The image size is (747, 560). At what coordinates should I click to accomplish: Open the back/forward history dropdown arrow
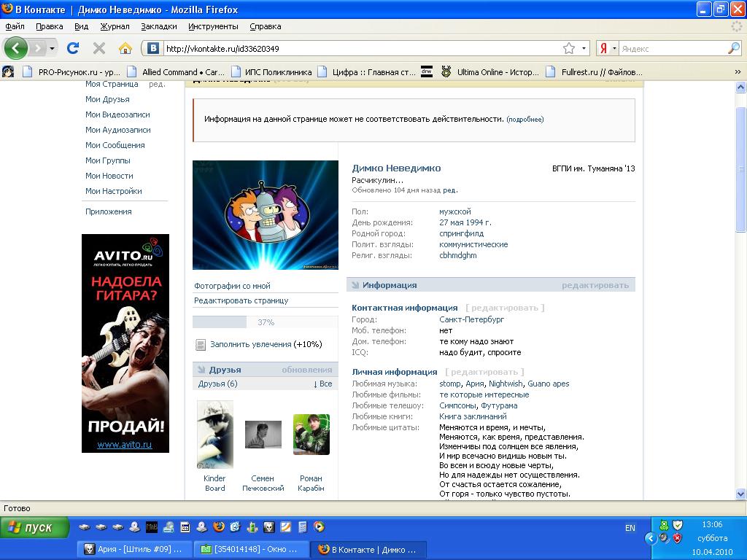coord(52,48)
